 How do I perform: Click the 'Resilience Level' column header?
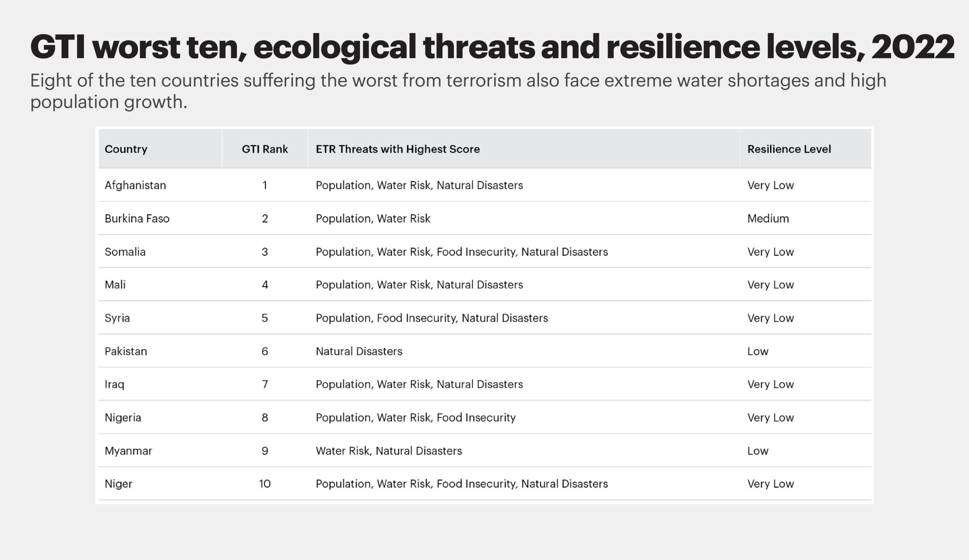click(789, 149)
